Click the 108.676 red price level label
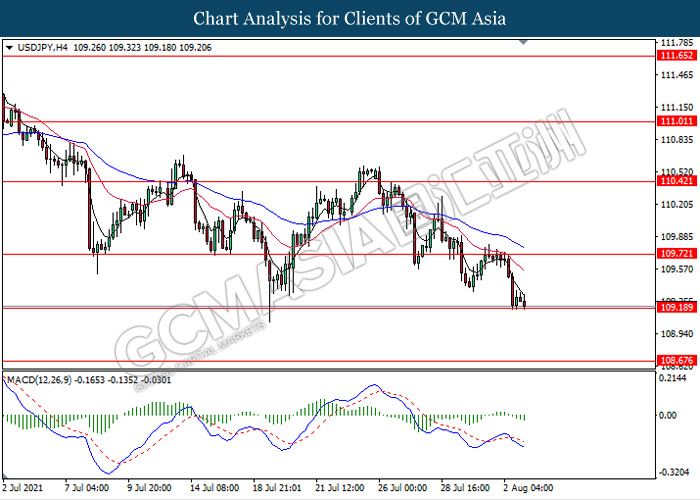The image size is (700, 500). pos(677,360)
